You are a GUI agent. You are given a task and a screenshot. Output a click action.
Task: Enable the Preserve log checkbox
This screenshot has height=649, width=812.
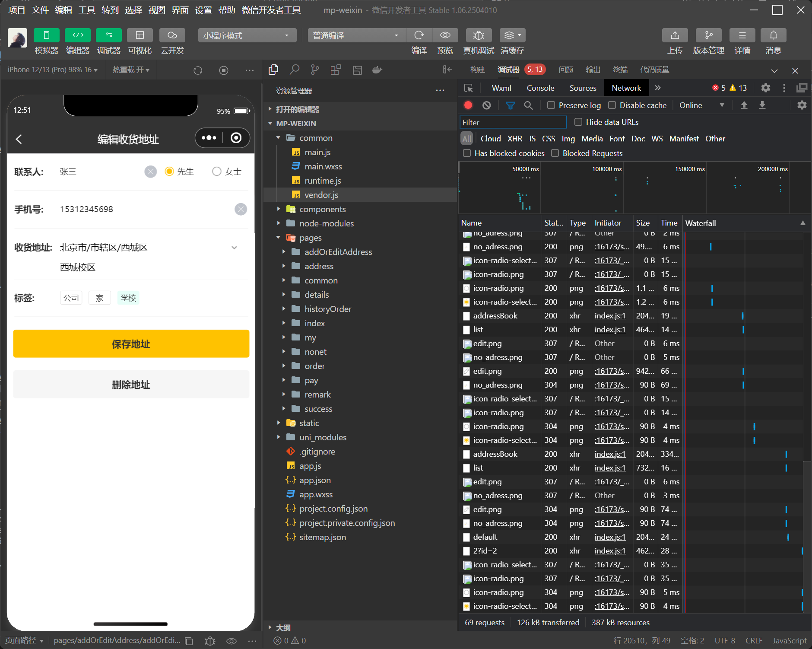coord(551,105)
